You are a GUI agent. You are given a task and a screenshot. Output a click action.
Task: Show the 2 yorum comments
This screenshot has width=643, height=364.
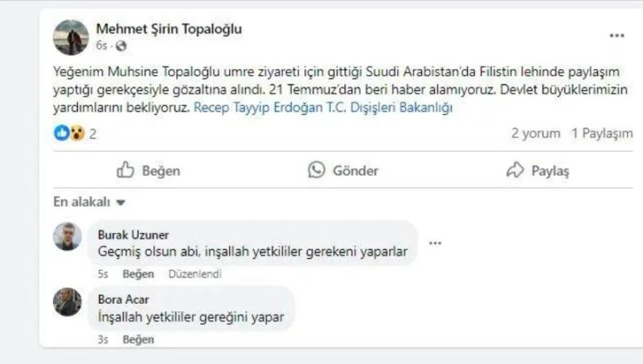click(534, 133)
